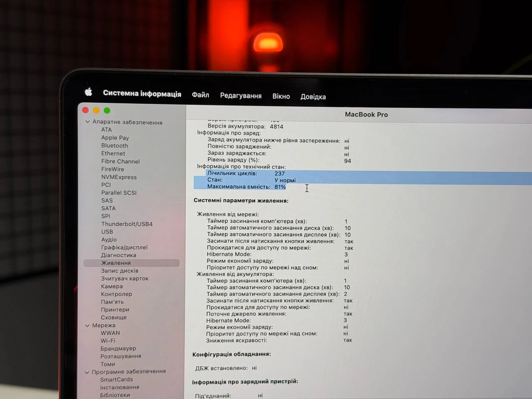Select SmartCards under software
Image resolution: width=532 pixels, height=399 pixels.
(117, 379)
